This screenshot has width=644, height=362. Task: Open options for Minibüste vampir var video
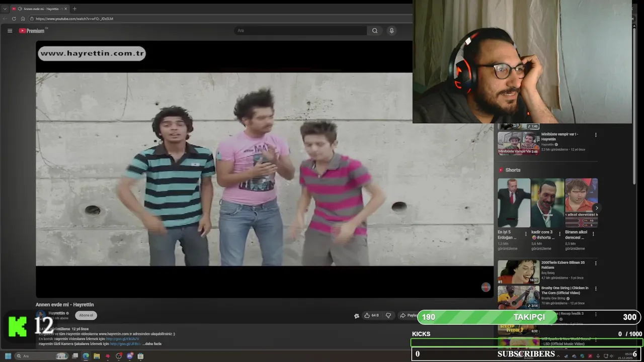[596, 135]
